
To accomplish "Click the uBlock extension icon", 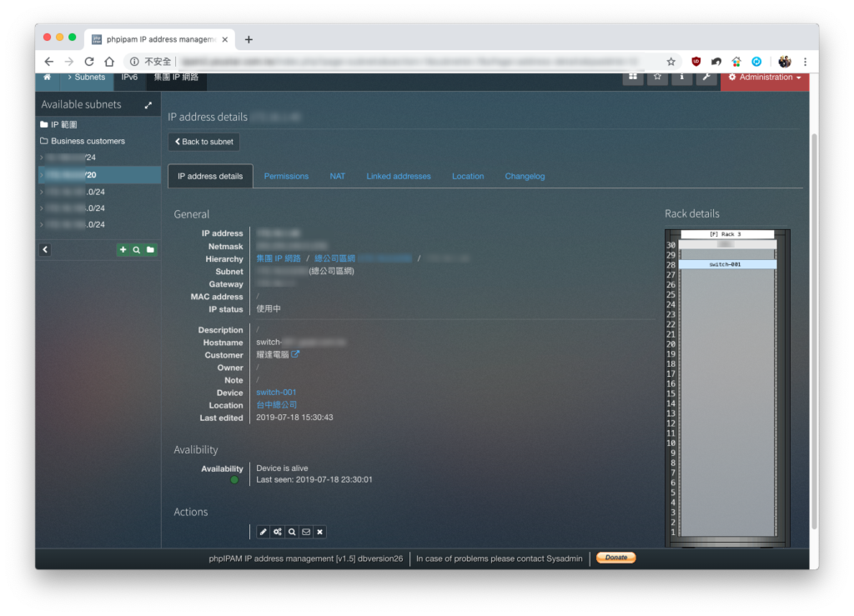I will click(x=696, y=62).
